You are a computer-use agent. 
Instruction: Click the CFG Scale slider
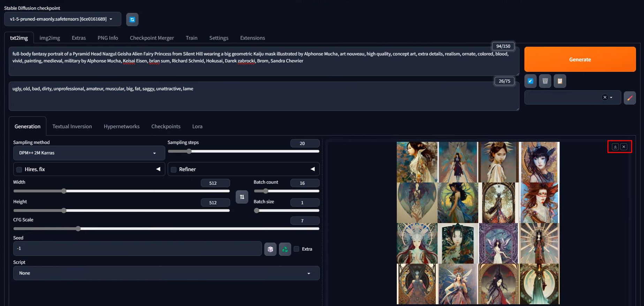(x=166, y=229)
